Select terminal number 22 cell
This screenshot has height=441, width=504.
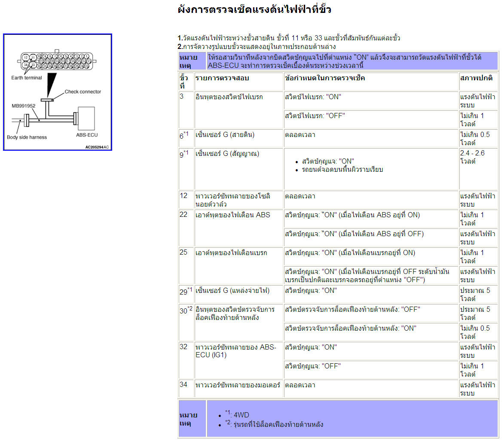coord(186,228)
